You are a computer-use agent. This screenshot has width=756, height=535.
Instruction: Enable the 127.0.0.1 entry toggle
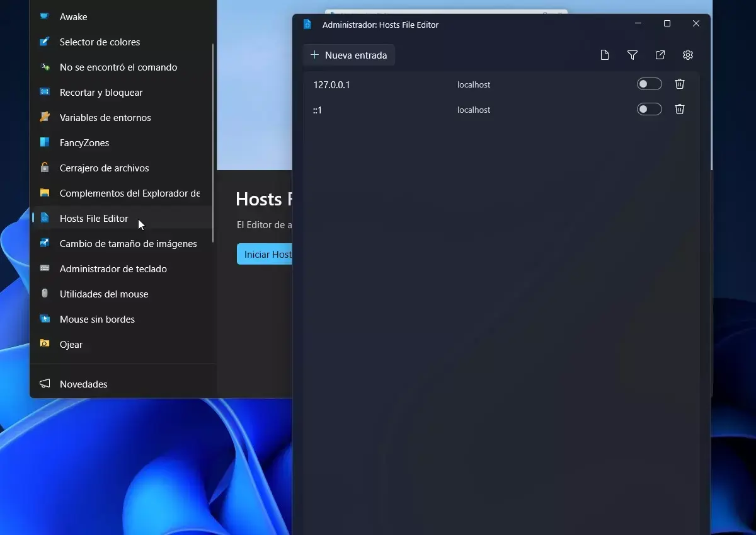point(649,84)
